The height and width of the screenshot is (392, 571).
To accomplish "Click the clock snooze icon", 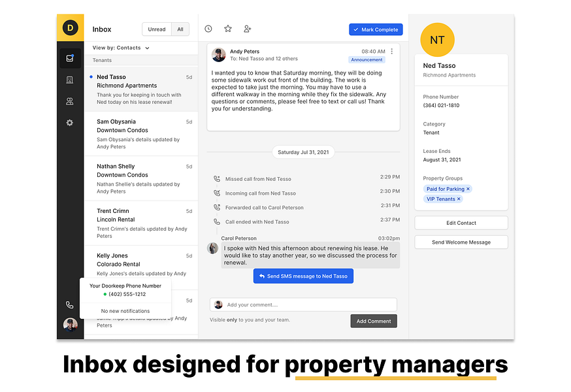I will click(x=208, y=29).
